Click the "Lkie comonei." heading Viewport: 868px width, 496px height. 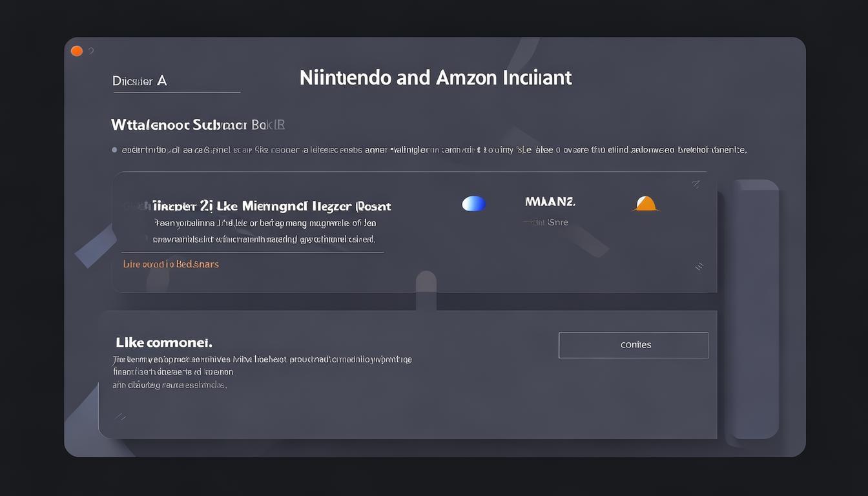coord(164,342)
